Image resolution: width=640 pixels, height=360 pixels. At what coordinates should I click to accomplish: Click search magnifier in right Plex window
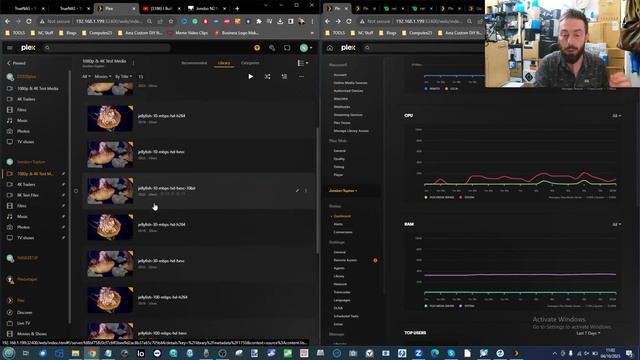(367, 48)
